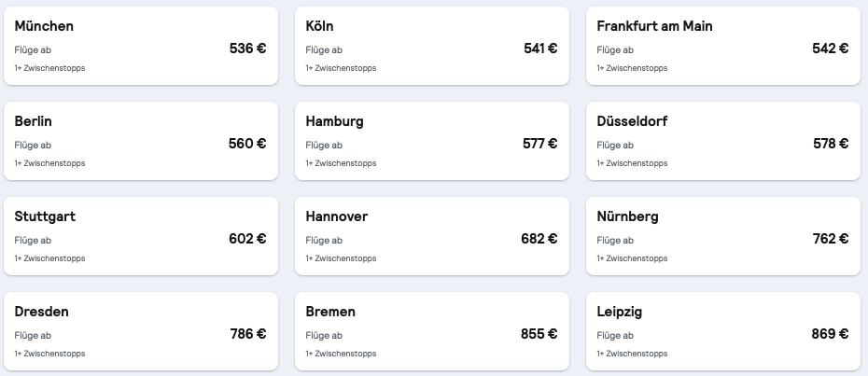
Task: Open the Hannover flights card
Action: (431, 237)
